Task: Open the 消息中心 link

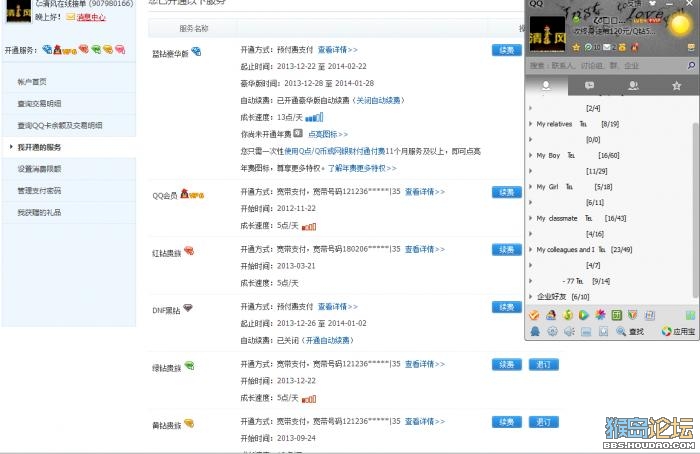Action: [x=91, y=17]
